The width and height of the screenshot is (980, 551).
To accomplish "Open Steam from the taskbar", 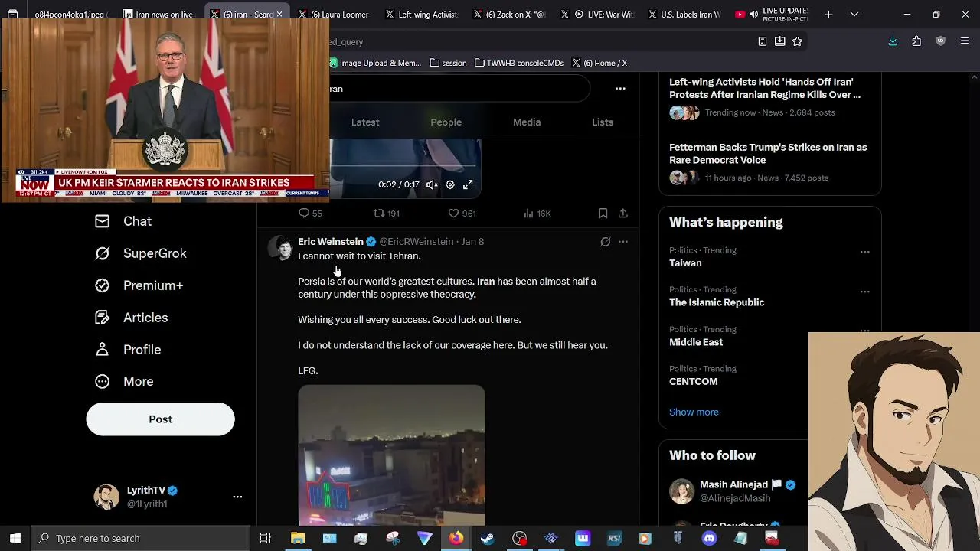I will tap(487, 539).
